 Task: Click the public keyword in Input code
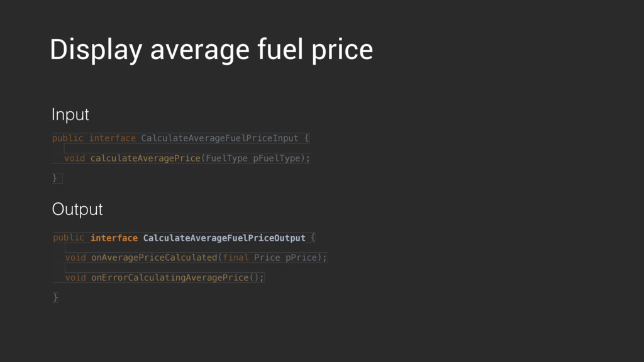(68, 138)
